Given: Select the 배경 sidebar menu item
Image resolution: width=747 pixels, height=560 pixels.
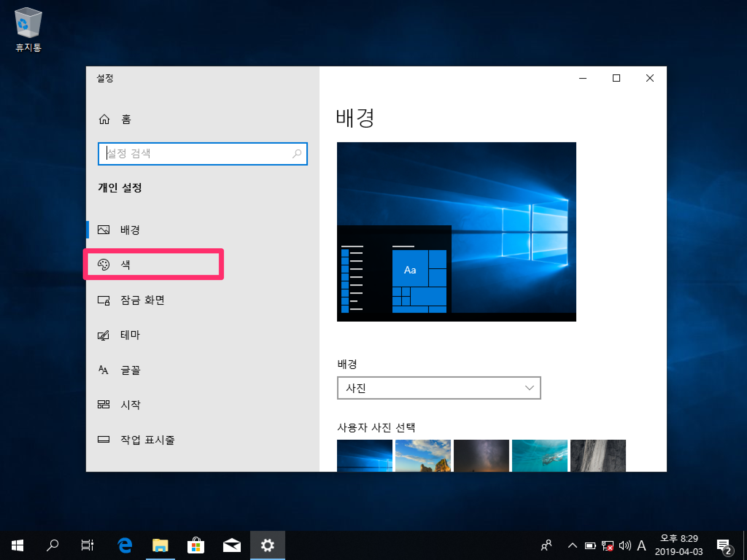Looking at the screenshot, I should tap(130, 230).
